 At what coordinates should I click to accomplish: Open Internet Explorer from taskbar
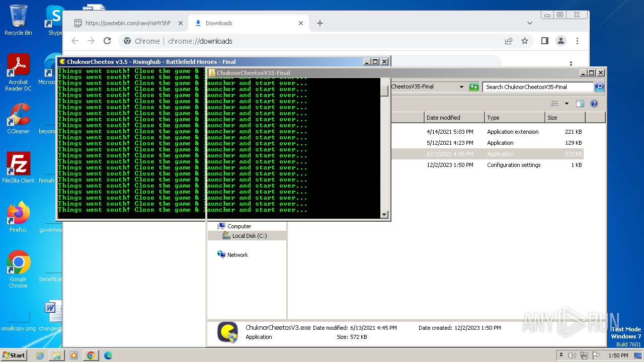click(x=40, y=355)
